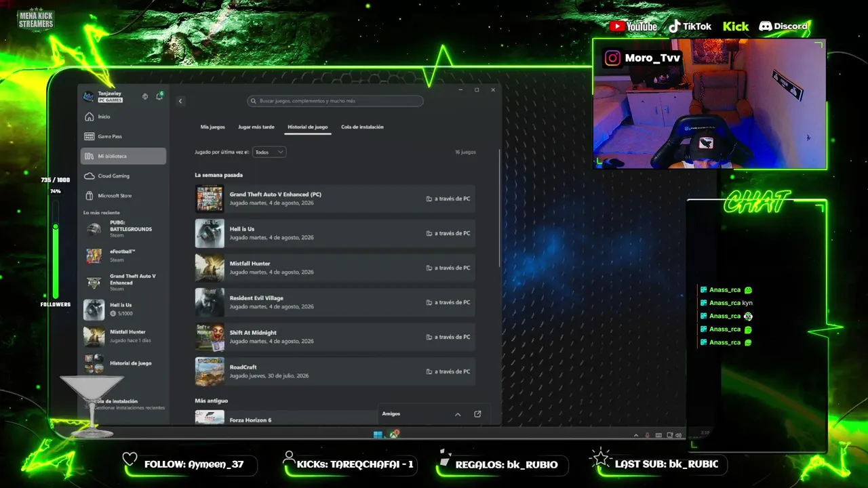Open Mistfall Hunter in the sidebar recents
The width and height of the screenshot is (868, 488).
123,336
